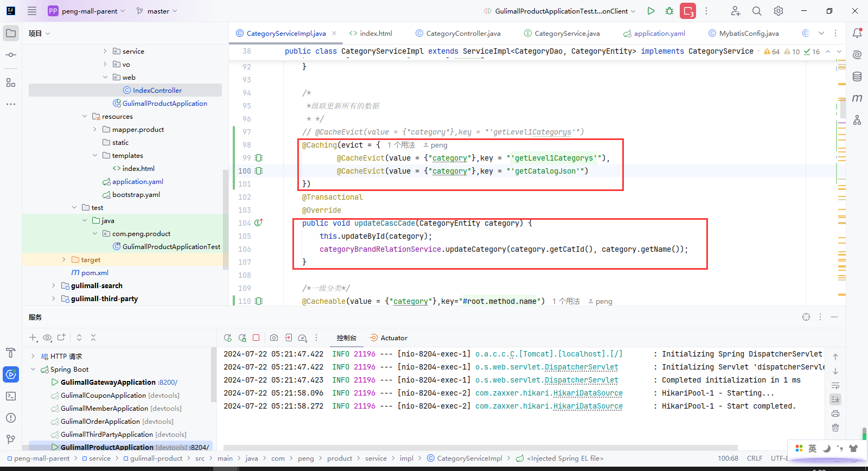
Task: Open the 8200 link of GulimallGatewayApplication
Action: point(168,382)
